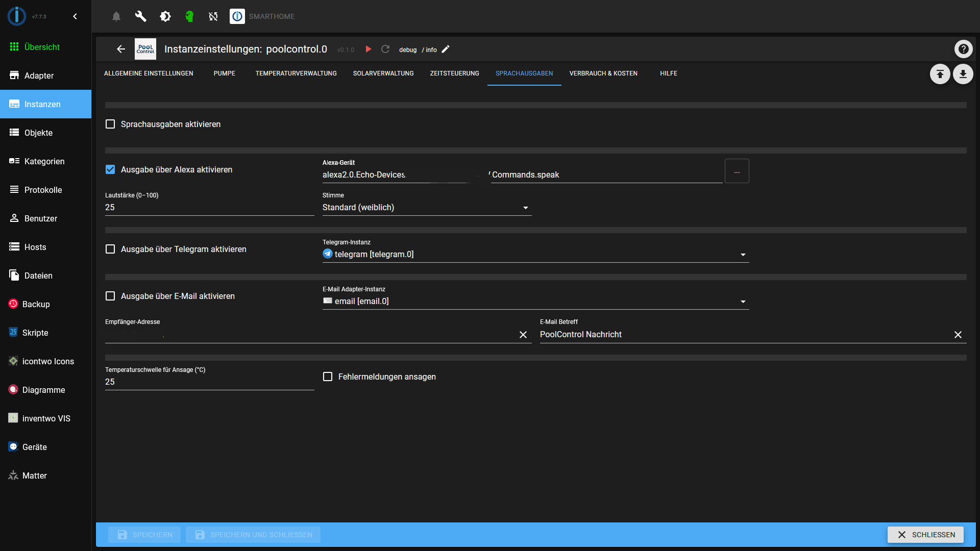Viewport: 980px width, 551px height.
Task: Click the Schliessen button
Action: (x=925, y=534)
